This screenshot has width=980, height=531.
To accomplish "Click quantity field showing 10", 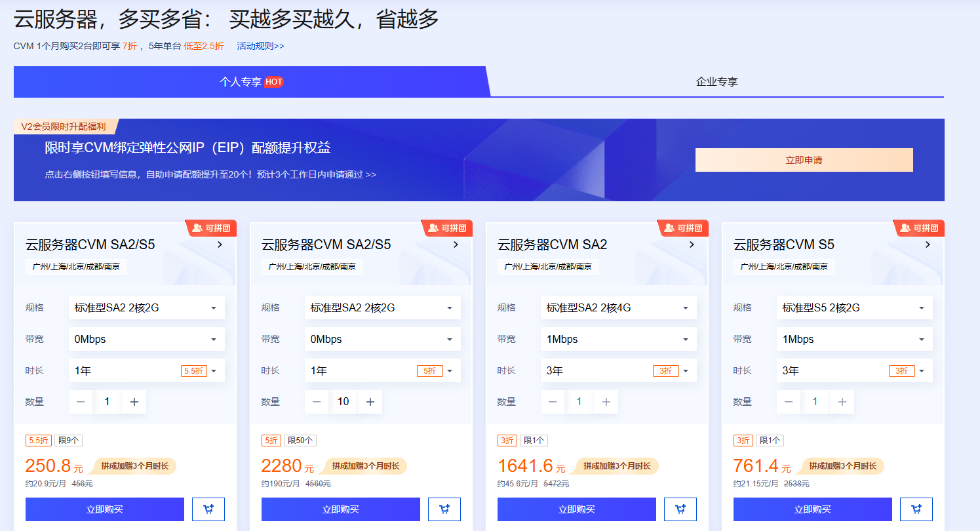I will [343, 402].
